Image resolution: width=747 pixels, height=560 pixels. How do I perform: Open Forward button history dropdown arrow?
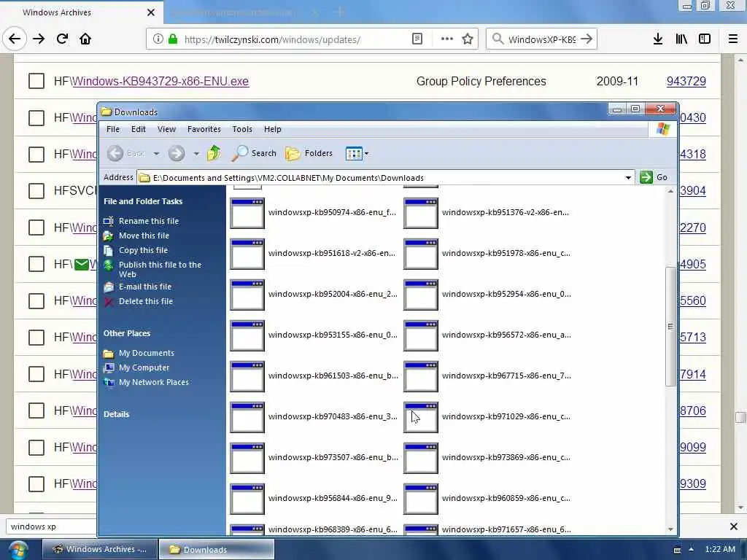coord(196,153)
